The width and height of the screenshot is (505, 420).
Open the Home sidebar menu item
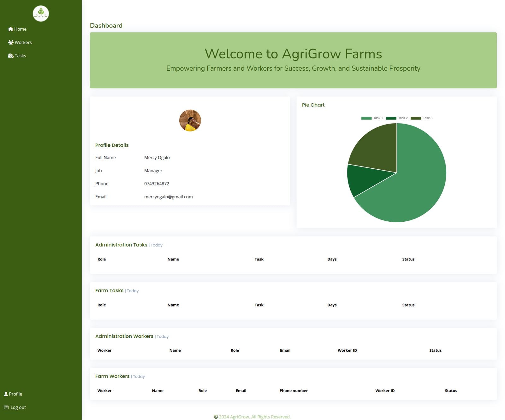pyautogui.click(x=17, y=29)
